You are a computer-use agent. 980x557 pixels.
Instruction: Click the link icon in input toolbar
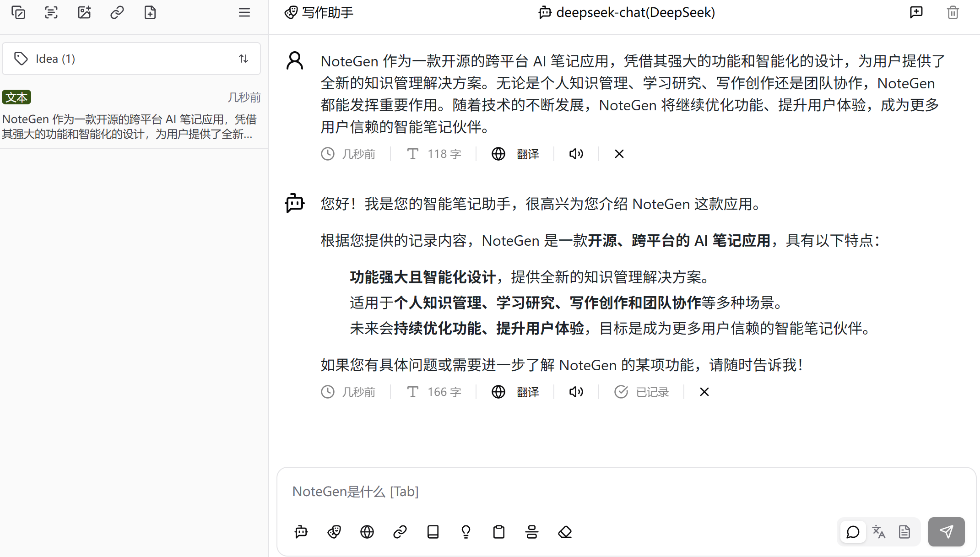coord(400,532)
